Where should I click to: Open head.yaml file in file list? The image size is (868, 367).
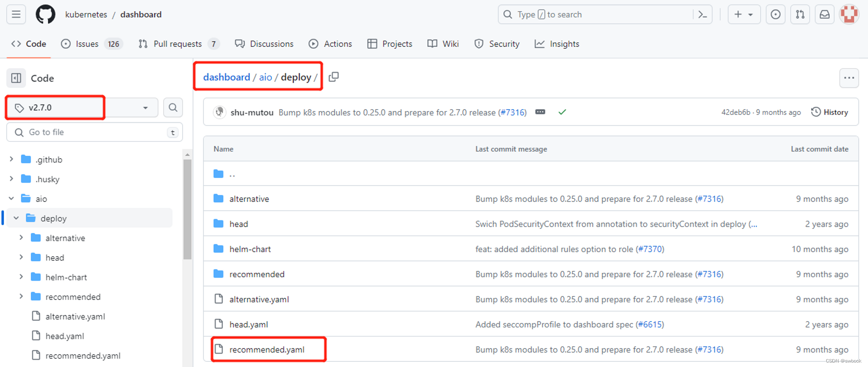coord(249,324)
